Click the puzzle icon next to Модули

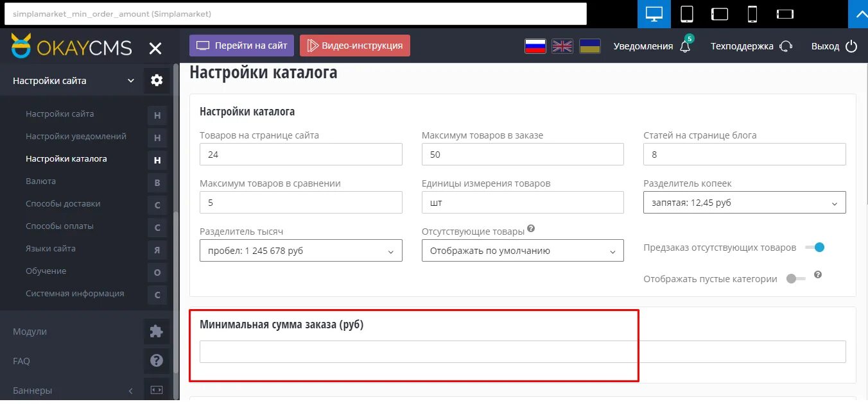[157, 332]
